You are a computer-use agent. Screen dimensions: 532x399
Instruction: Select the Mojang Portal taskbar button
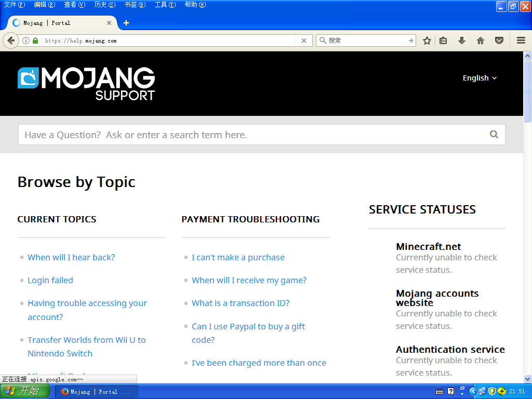pyautogui.click(x=96, y=392)
